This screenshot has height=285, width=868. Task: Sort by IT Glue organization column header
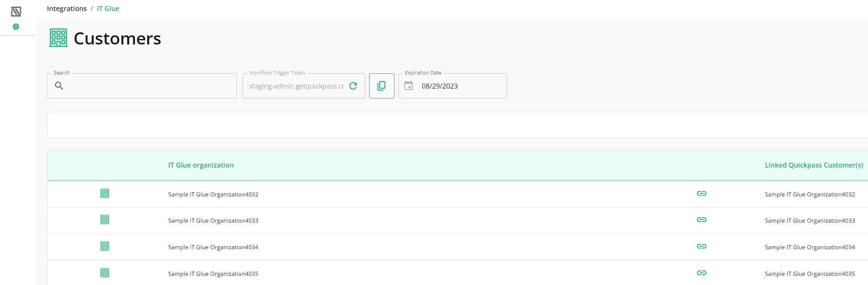click(x=201, y=165)
